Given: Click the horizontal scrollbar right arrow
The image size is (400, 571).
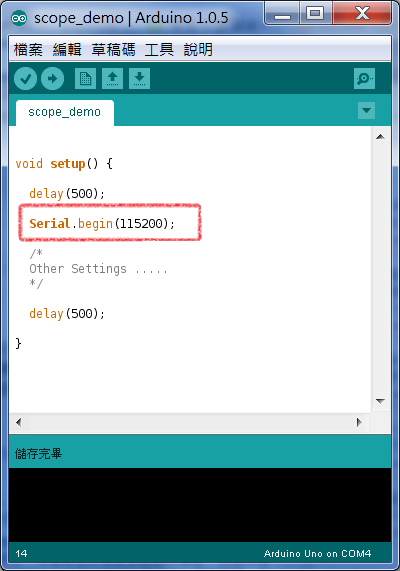Looking at the screenshot, I should (359, 422).
